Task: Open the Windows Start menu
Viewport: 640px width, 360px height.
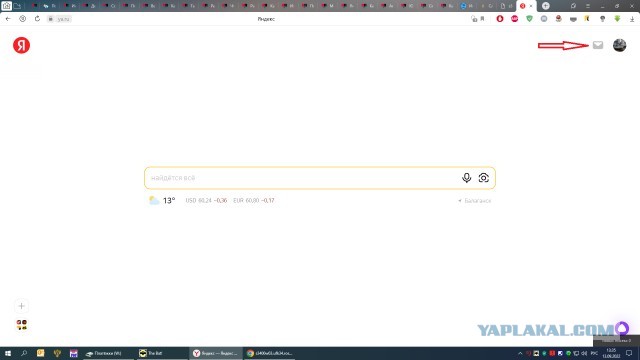Action: (x=8, y=353)
